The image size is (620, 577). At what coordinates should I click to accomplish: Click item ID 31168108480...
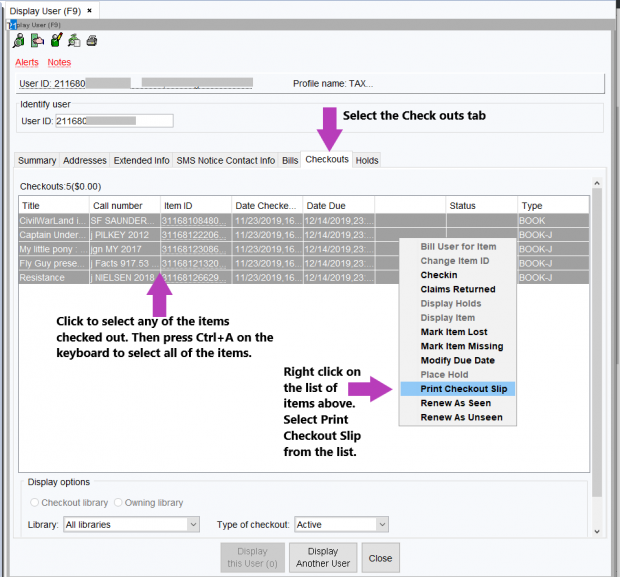click(194, 221)
